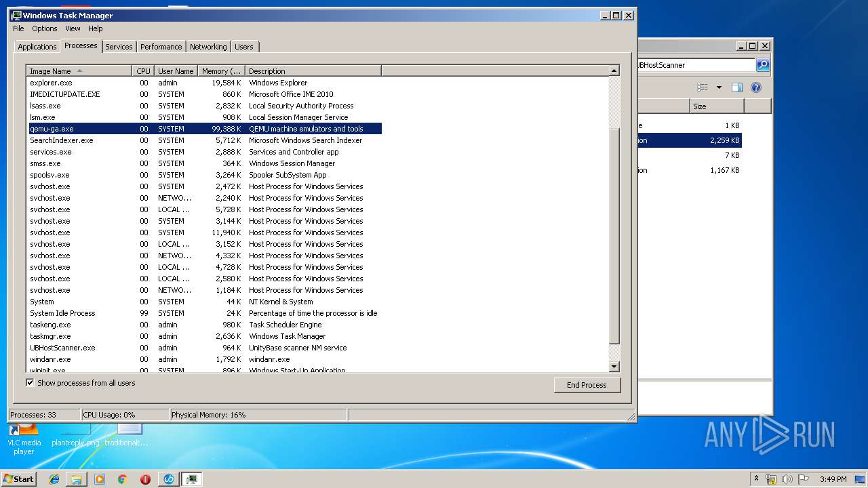868x488 pixels.
Task: Select windanr.exe process
Action: [x=203, y=359]
